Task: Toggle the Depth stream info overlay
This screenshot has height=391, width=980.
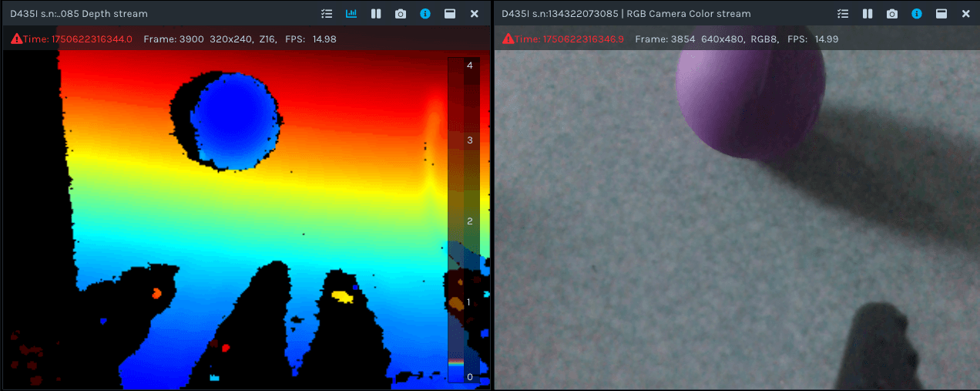Action: (425, 14)
